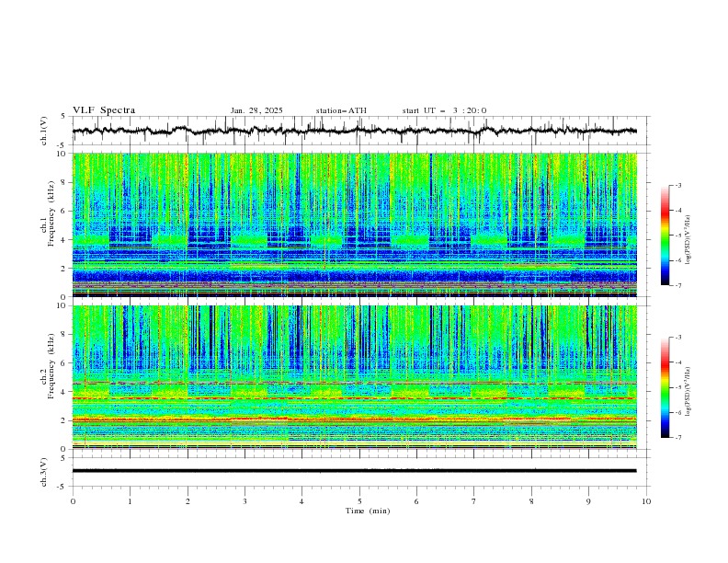
Task: Click the ch.1 waveform trace panel
Action: (360, 131)
